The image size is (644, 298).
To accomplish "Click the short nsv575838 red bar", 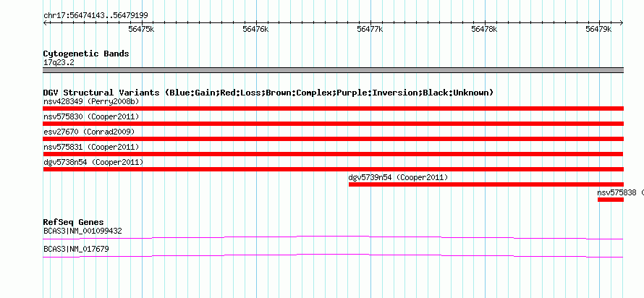I will pyautogui.click(x=611, y=200).
